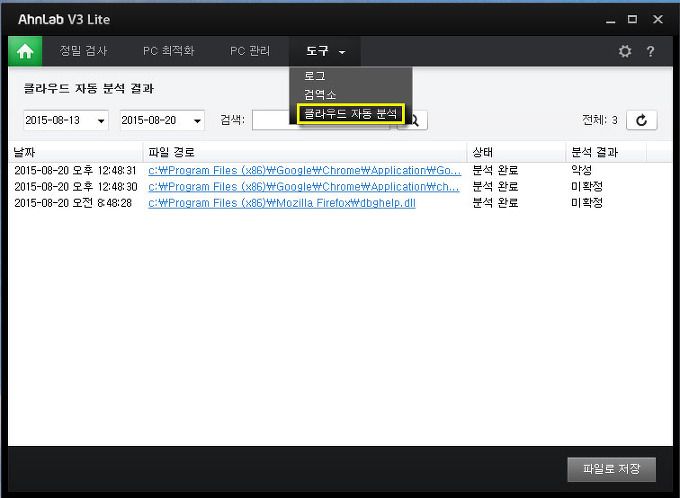Screen dimensions: 680x498
Task: Select the 오후 12:48:31 date cell
Action: tap(75, 170)
